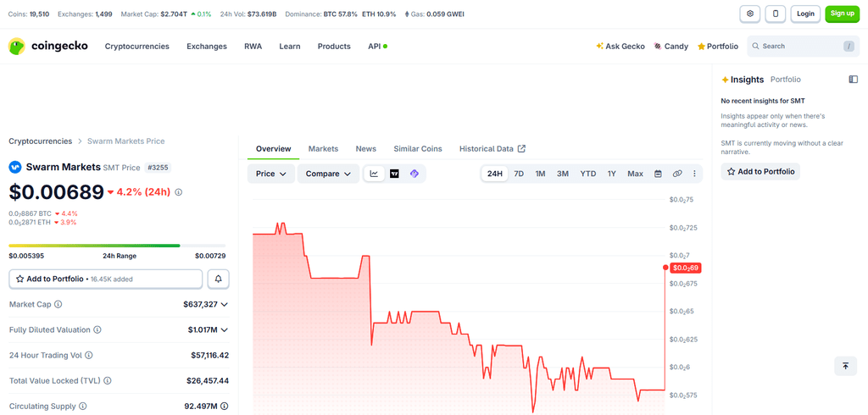Viewport: 868px width, 415px height.
Task: Select the YTD chart range
Action: click(x=588, y=174)
